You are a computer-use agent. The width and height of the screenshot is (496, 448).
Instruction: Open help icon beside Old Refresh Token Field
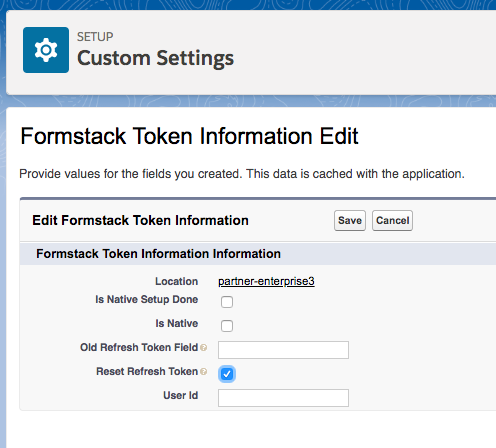coord(203,348)
